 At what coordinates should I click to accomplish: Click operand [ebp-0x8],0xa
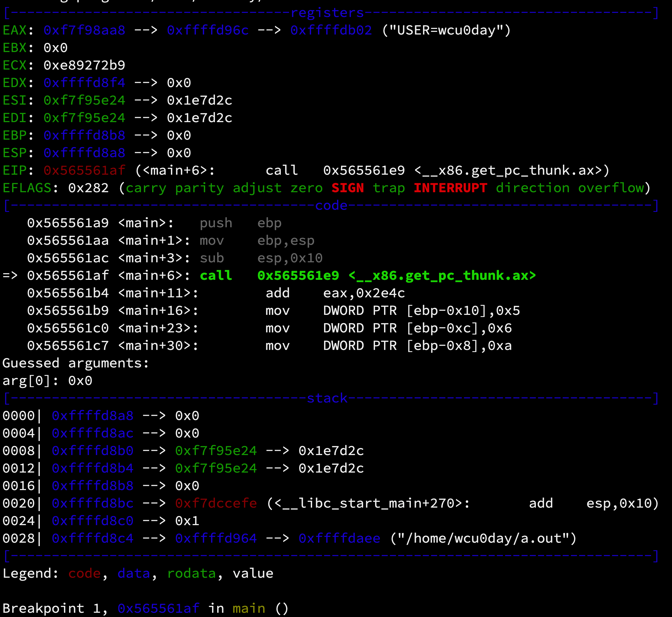[459, 346]
